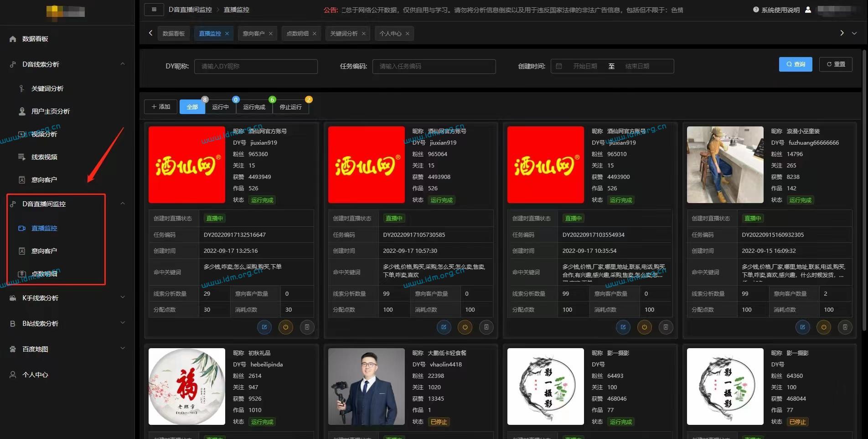Switch to the 点数明细 page tab

coord(297,33)
